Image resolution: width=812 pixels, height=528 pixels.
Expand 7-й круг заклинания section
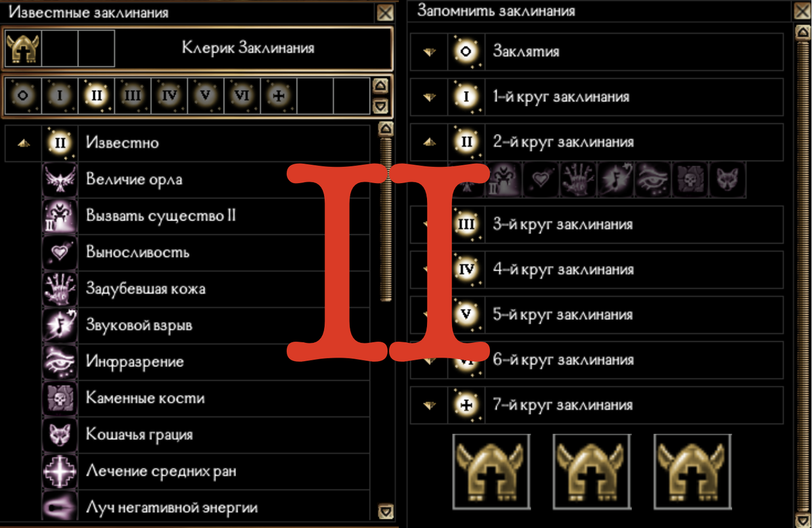coord(429,406)
